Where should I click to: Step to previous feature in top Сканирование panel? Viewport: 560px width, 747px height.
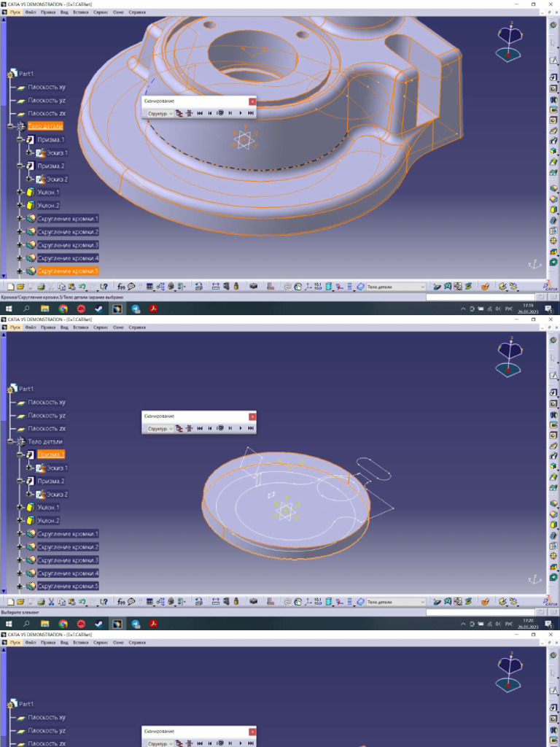209,113
